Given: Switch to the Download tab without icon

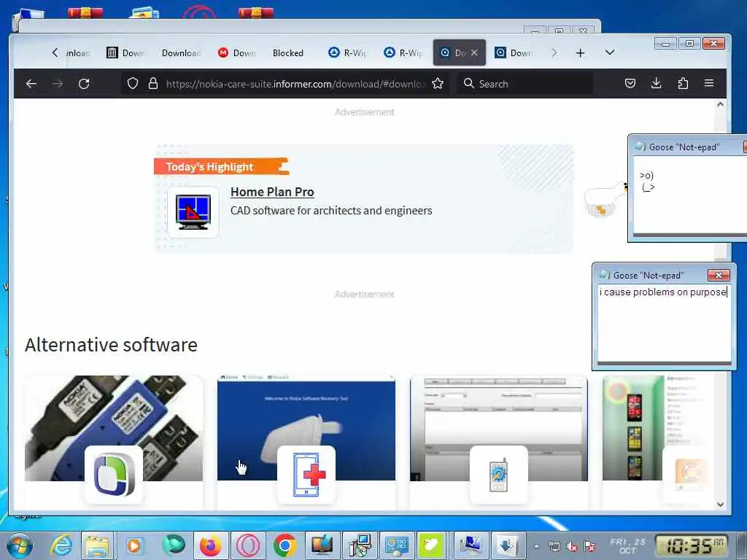Looking at the screenshot, I should tap(181, 52).
